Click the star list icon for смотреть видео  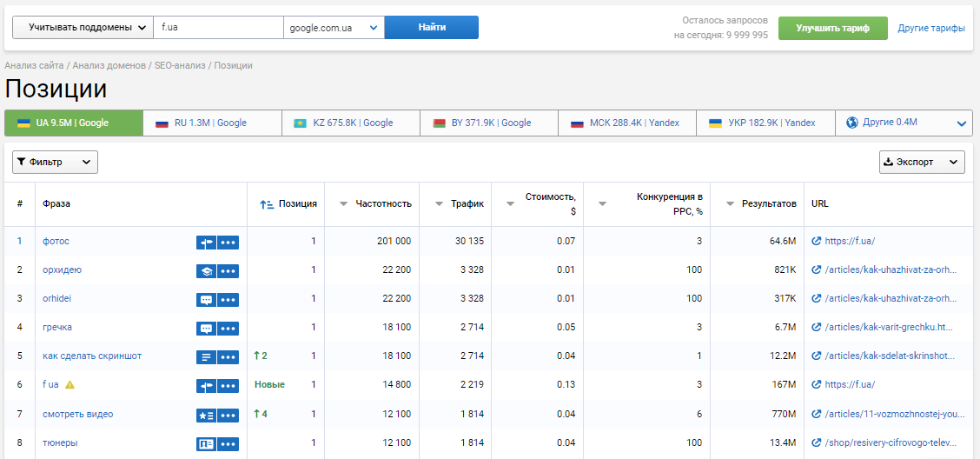206,415
